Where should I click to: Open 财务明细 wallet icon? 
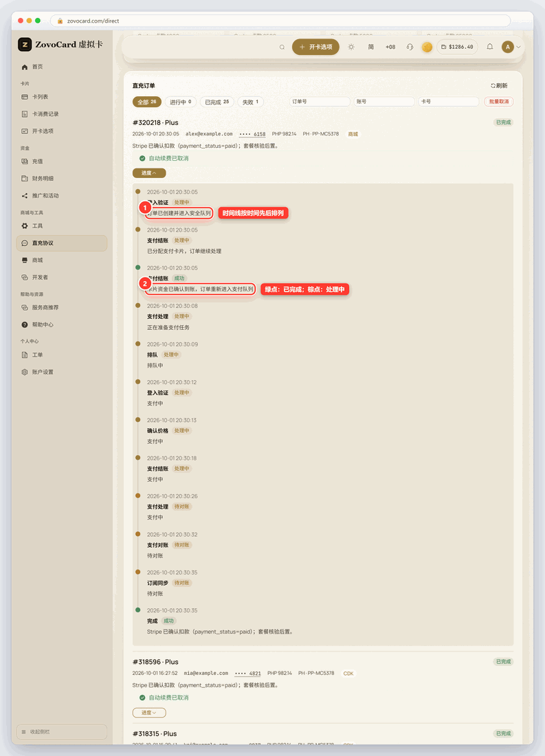point(25,179)
